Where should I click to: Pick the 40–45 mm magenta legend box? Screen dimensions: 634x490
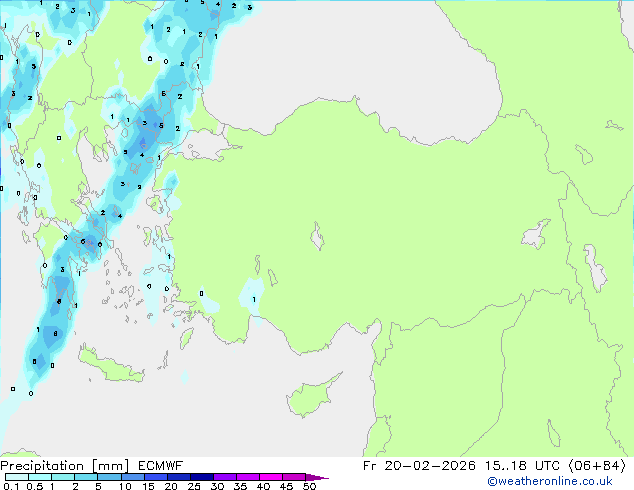271,477
